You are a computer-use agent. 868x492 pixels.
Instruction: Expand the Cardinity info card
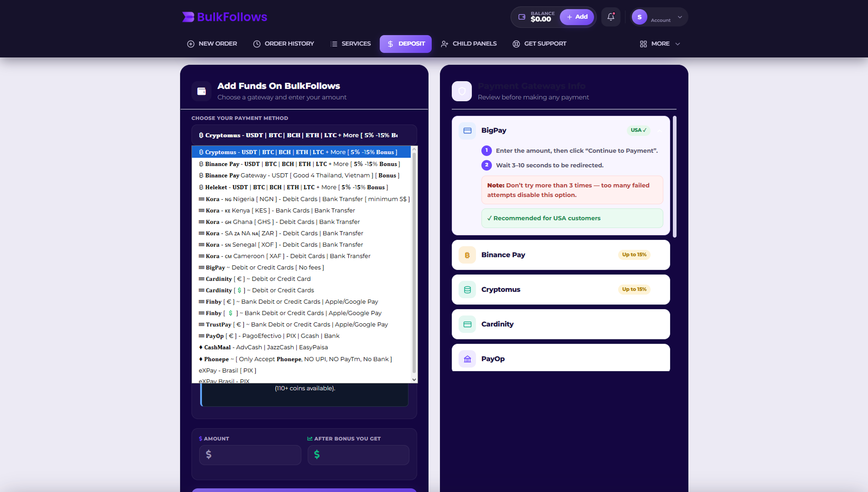click(x=561, y=324)
